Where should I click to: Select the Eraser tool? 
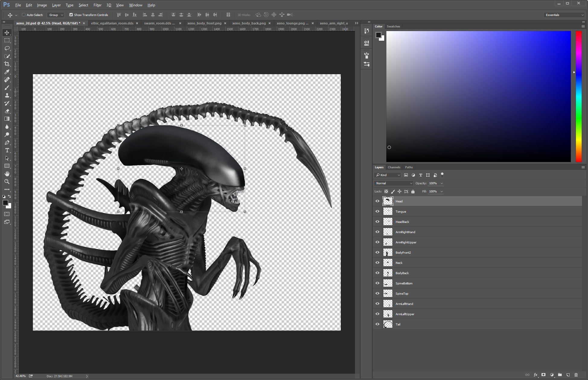(x=7, y=111)
